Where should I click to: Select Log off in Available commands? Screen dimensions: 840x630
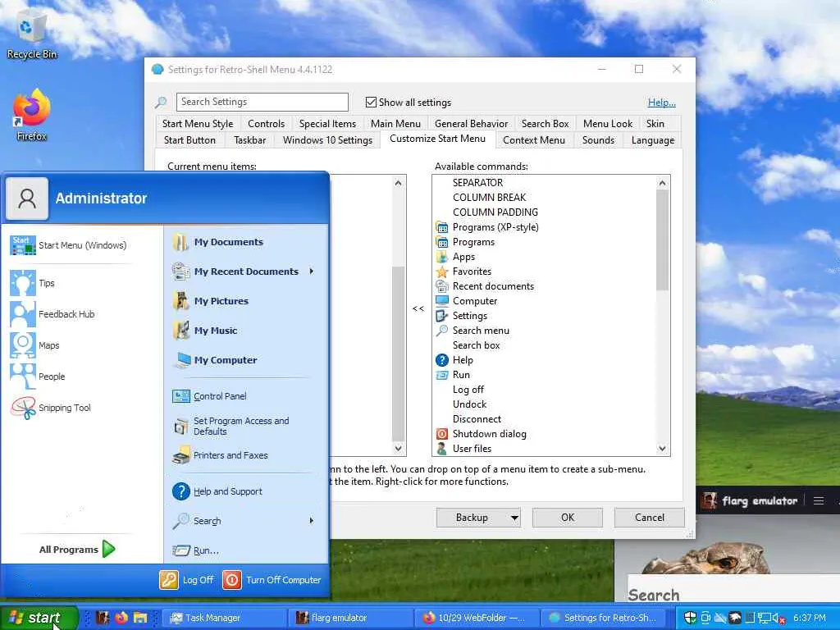pyautogui.click(x=468, y=390)
